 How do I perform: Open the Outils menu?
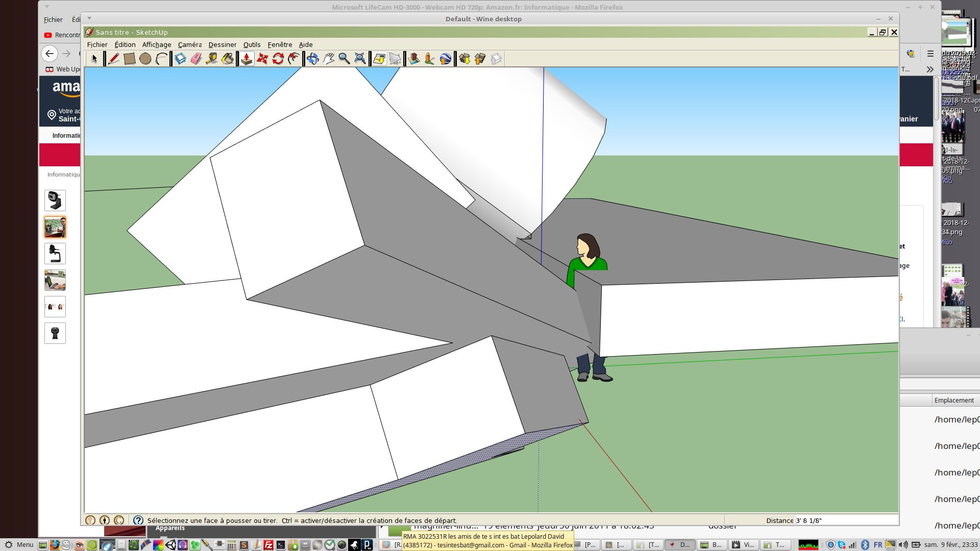point(252,44)
